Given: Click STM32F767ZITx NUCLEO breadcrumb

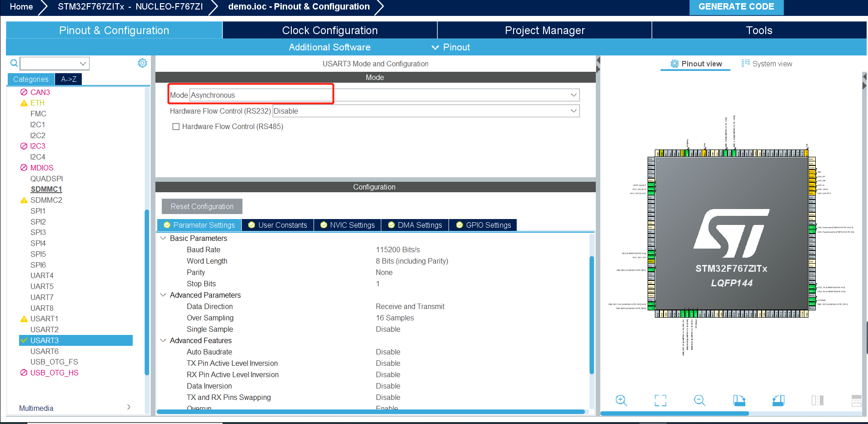Looking at the screenshot, I should 130,6.
